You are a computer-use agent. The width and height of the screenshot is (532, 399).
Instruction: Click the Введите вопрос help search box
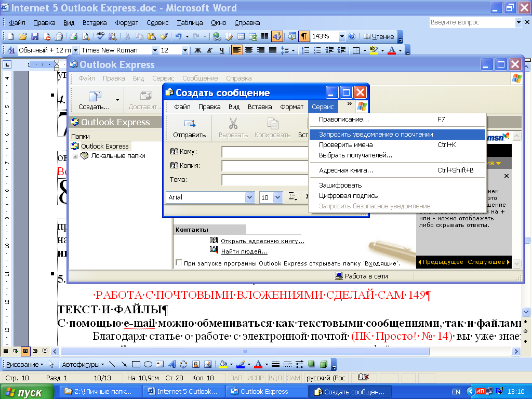[472, 22]
